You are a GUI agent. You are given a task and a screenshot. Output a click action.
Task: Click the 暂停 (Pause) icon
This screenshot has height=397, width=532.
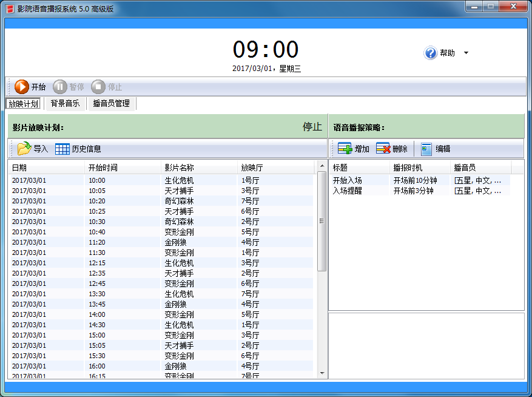(60, 86)
